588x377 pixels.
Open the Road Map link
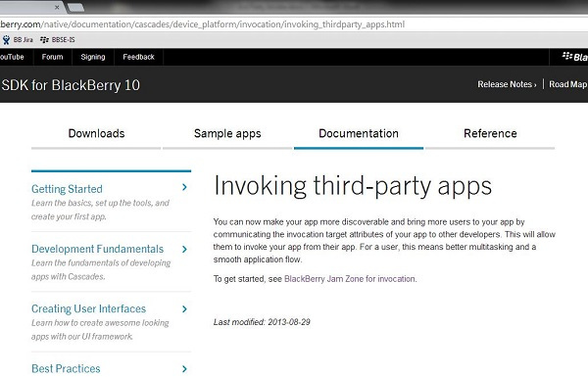click(x=567, y=84)
